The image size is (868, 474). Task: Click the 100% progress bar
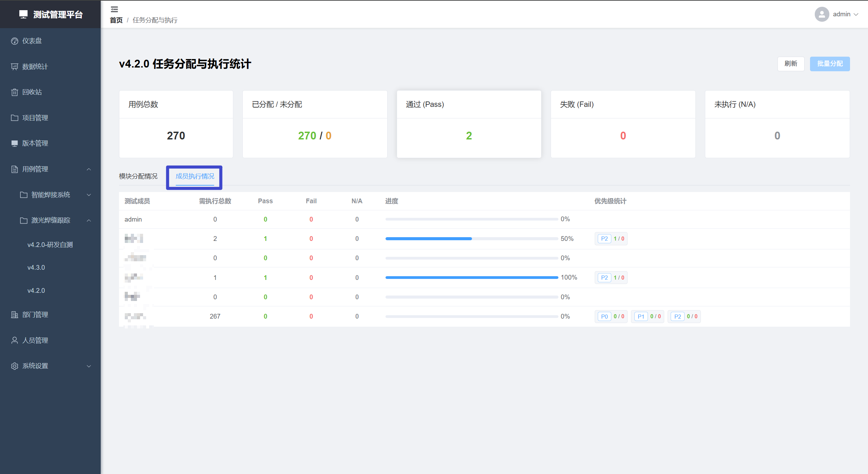click(x=471, y=278)
